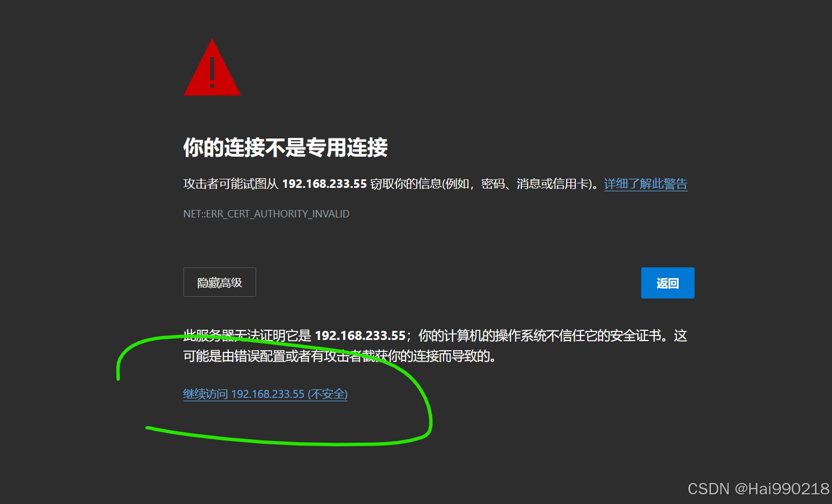Click the heading 你的连接不是专用连接
The height and width of the screenshot is (504, 832).
tap(286, 148)
